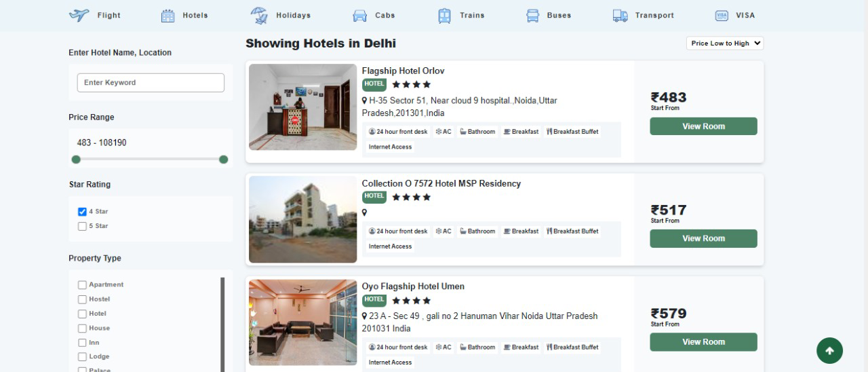This screenshot has height=372, width=868.
Task: Click the Buses icon in top bar
Action: click(533, 16)
